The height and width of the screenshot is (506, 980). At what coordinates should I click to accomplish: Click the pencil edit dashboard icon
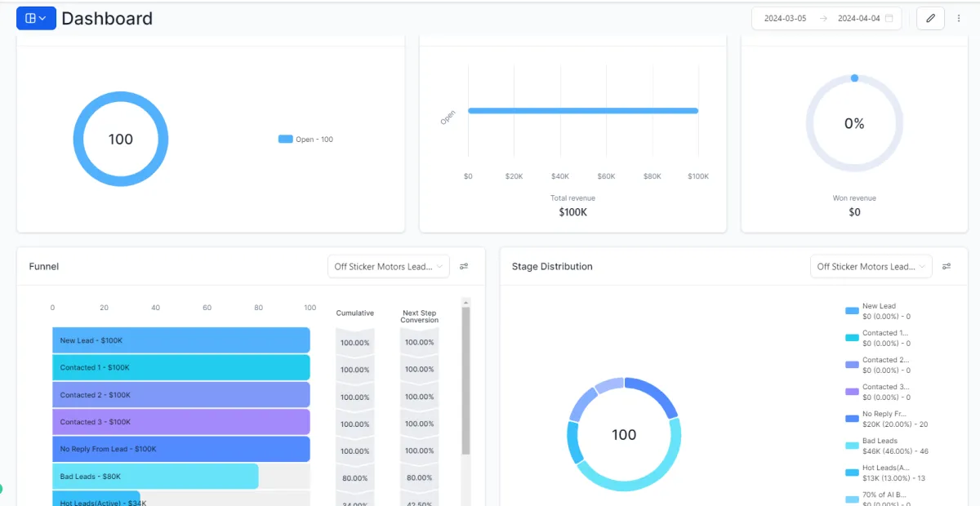click(x=930, y=18)
